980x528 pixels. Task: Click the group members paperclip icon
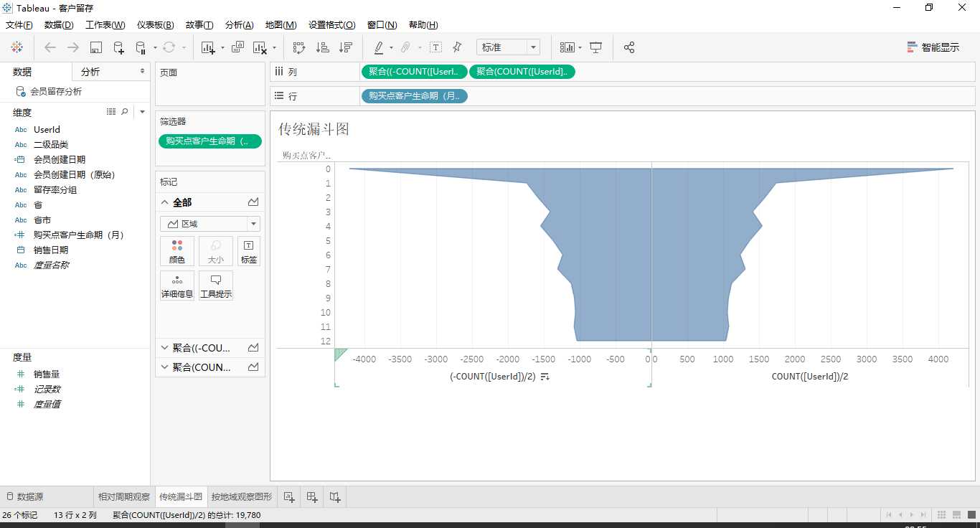tap(405, 47)
